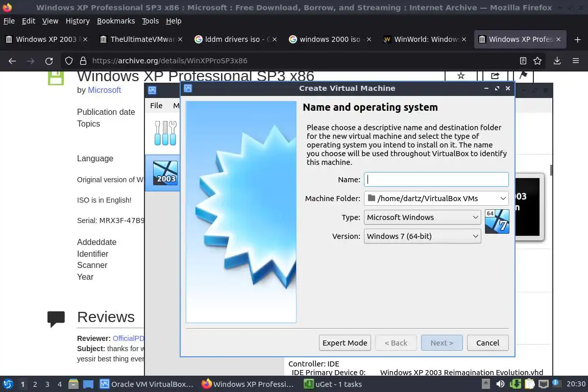
Task: Open the clipboard manager tray icon
Action: 529,384
